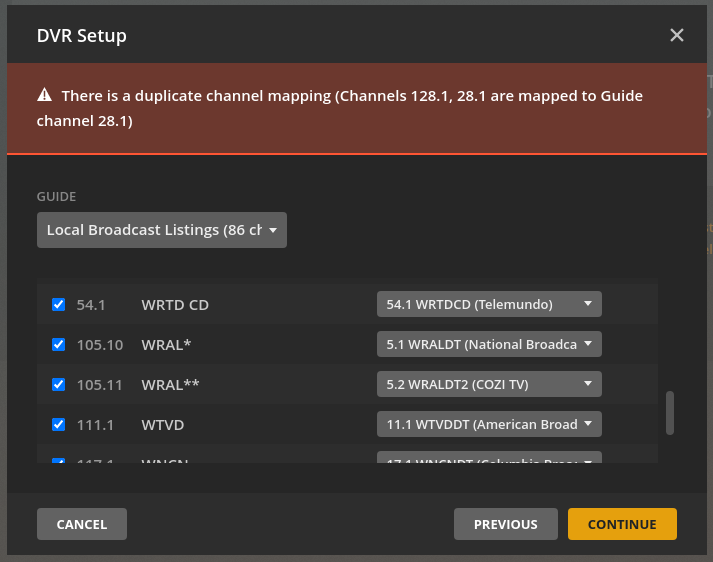
Task: Click the warning triangle icon
Action: pos(44,96)
